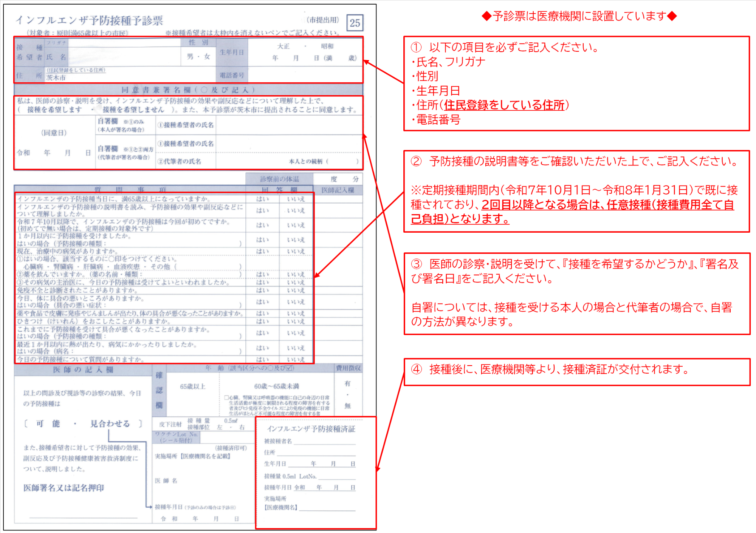Choose 大正 as the birth era

pyautogui.click(x=283, y=46)
